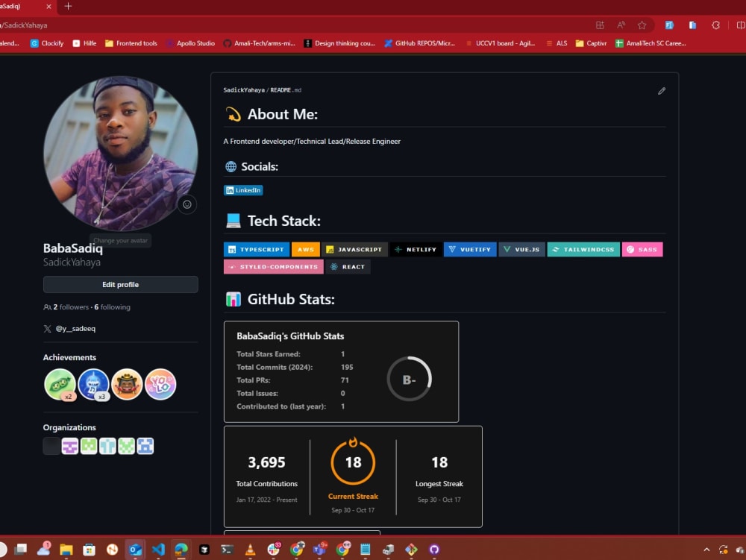Open Outlook from the taskbar

(135, 550)
